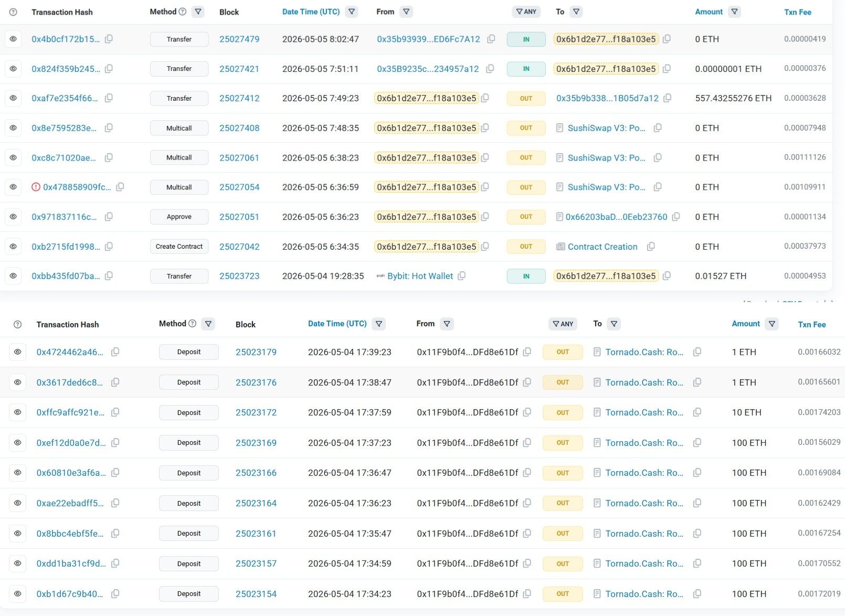
Task: Open Date Time filter in upper table
Action: 352,12
